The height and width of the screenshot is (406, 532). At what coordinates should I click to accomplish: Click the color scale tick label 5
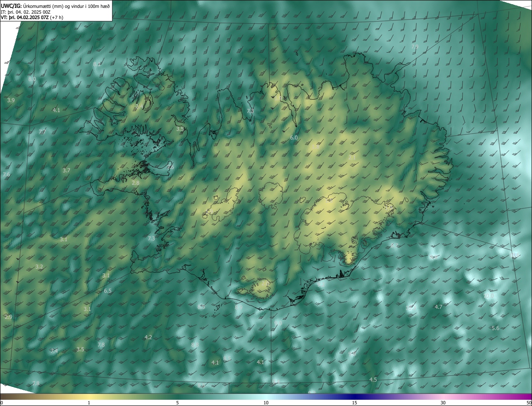(177, 403)
